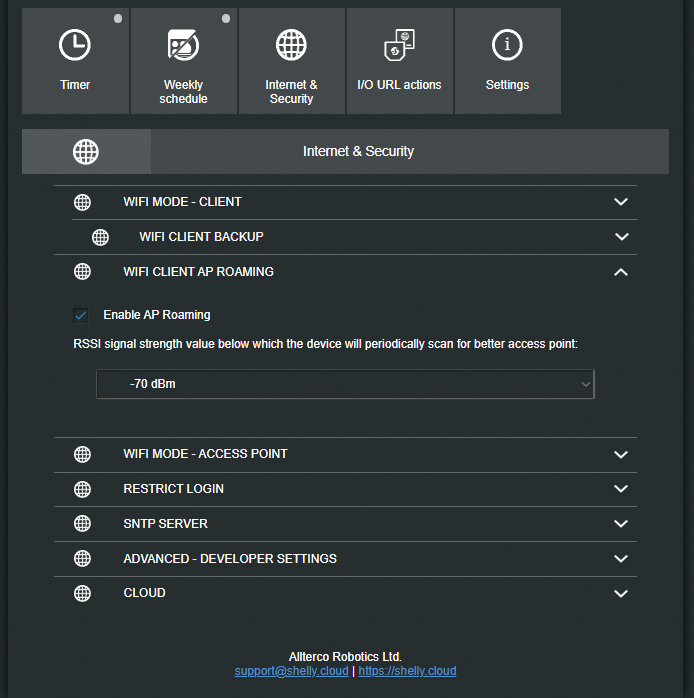This screenshot has width=694, height=698.
Task: Expand the WIFI CLIENT BACKUP chevron
Action: coord(621,237)
